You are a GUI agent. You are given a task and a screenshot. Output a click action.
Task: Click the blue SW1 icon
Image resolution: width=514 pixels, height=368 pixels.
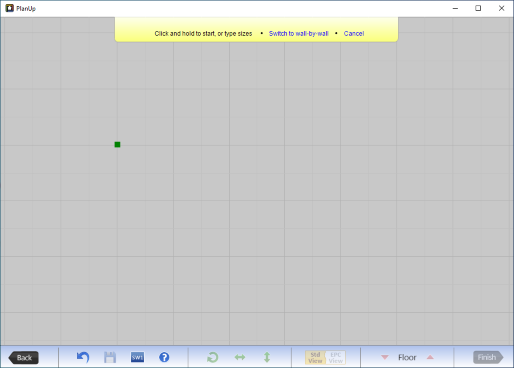tap(137, 357)
